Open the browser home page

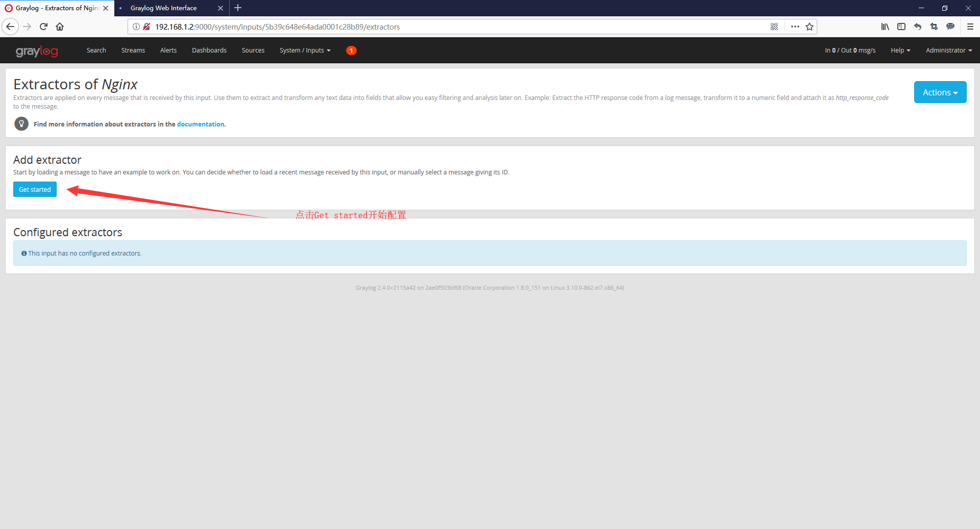(60, 27)
